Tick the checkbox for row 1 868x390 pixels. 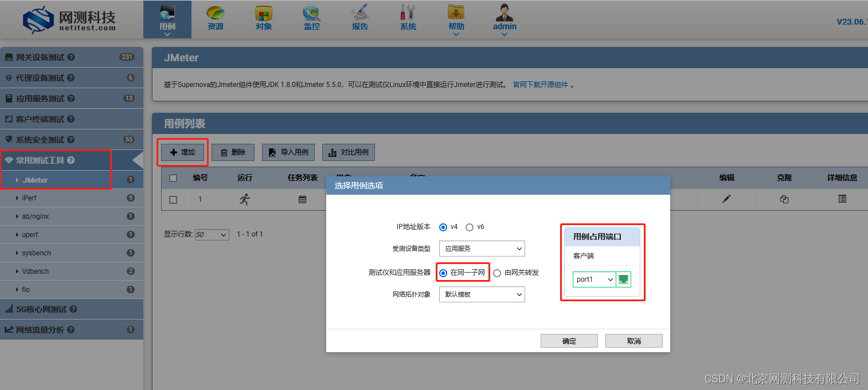click(x=173, y=200)
